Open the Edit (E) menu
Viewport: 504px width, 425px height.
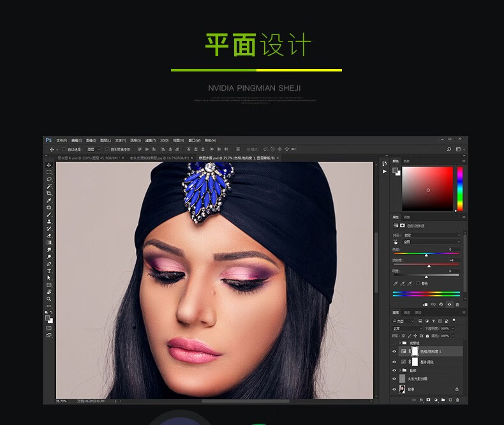point(77,140)
